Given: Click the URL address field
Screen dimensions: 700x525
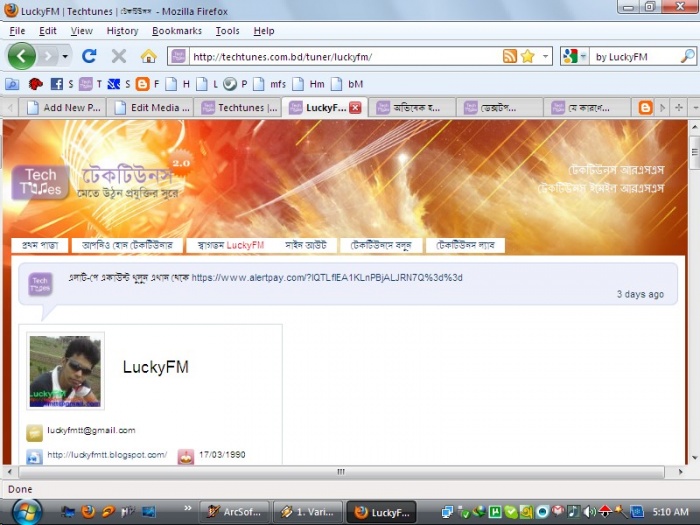Looking at the screenshot, I should tap(344, 57).
